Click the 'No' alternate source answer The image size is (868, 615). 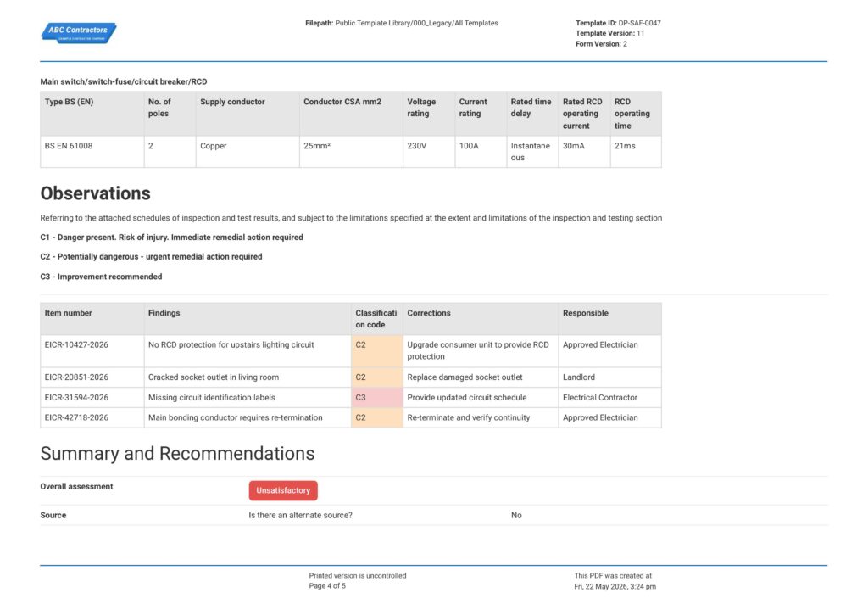[516, 515]
